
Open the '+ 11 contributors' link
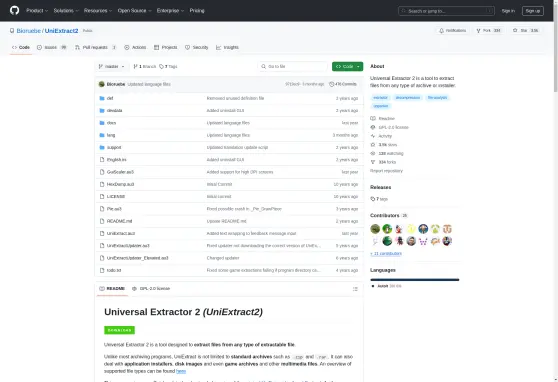386,253
